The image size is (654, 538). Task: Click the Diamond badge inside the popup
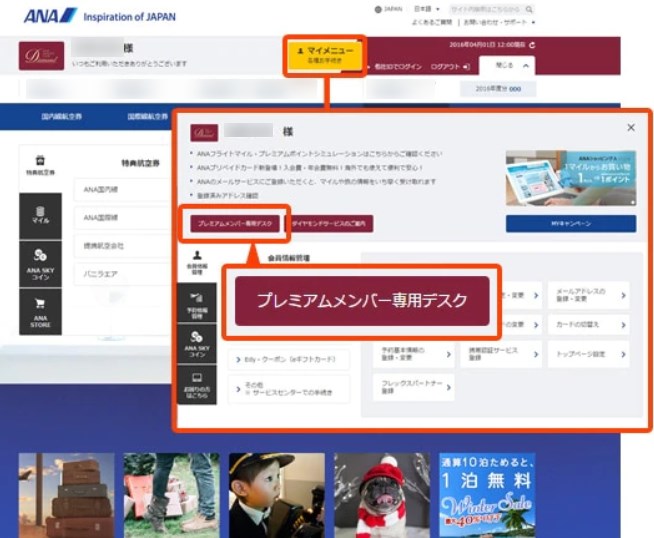point(204,133)
